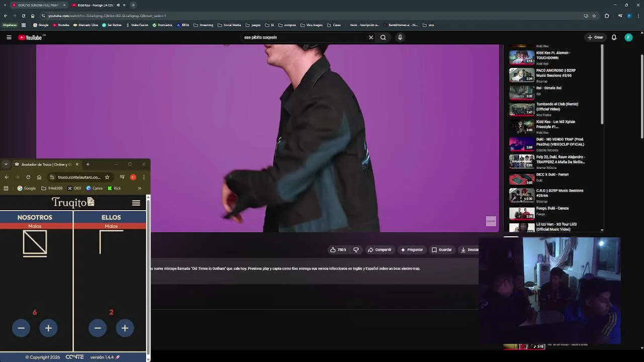
Task: Open the OKX bookmark
Action: click(x=74, y=189)
